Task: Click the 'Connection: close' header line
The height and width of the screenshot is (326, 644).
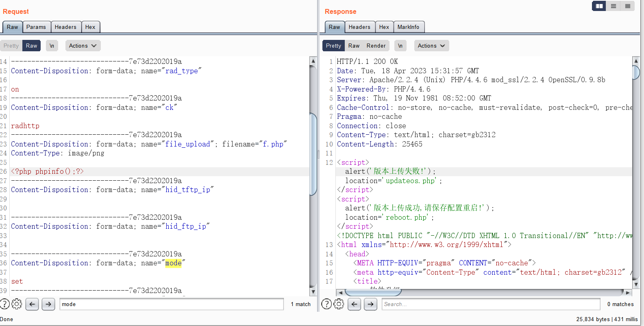Action: point(371,126)
